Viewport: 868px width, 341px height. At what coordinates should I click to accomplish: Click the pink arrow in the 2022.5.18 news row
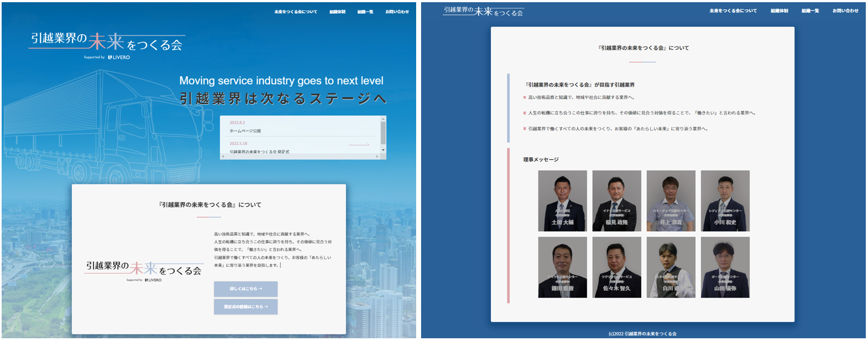point(360,144)
